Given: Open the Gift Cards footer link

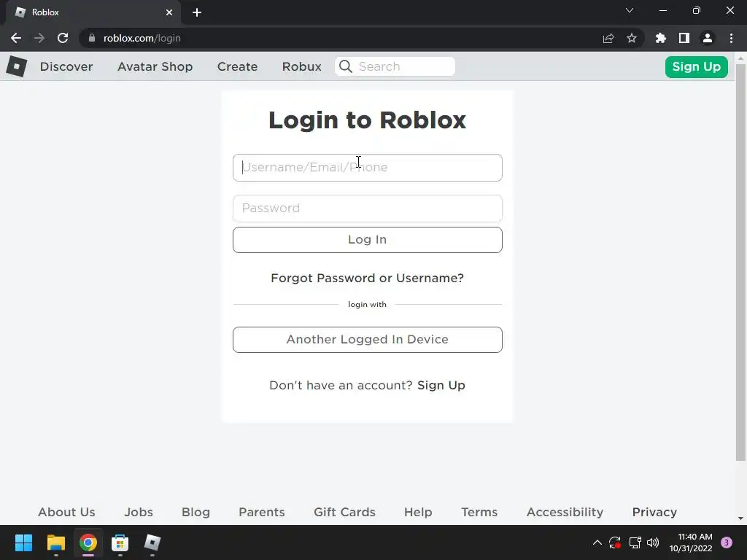Looking at the screenshot, I should [344, 512].
